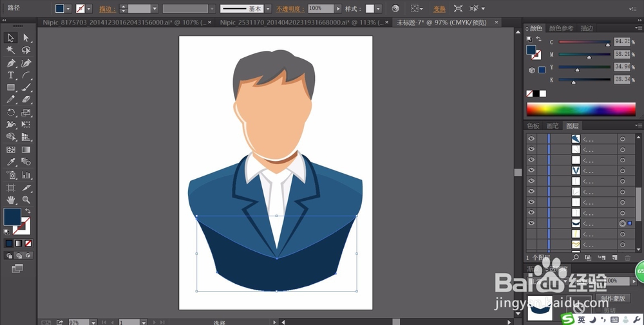Hide the topmost layer item via eye icon
This screenshot has height=325, width=644.
[x=531, y=139]
